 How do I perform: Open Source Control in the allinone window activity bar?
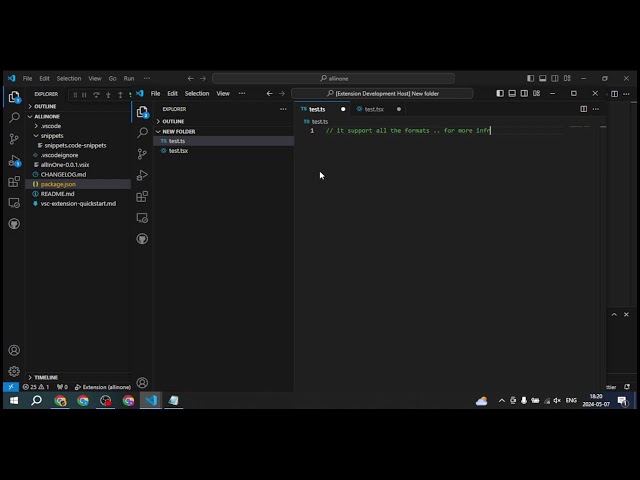(x=14, y=139)
